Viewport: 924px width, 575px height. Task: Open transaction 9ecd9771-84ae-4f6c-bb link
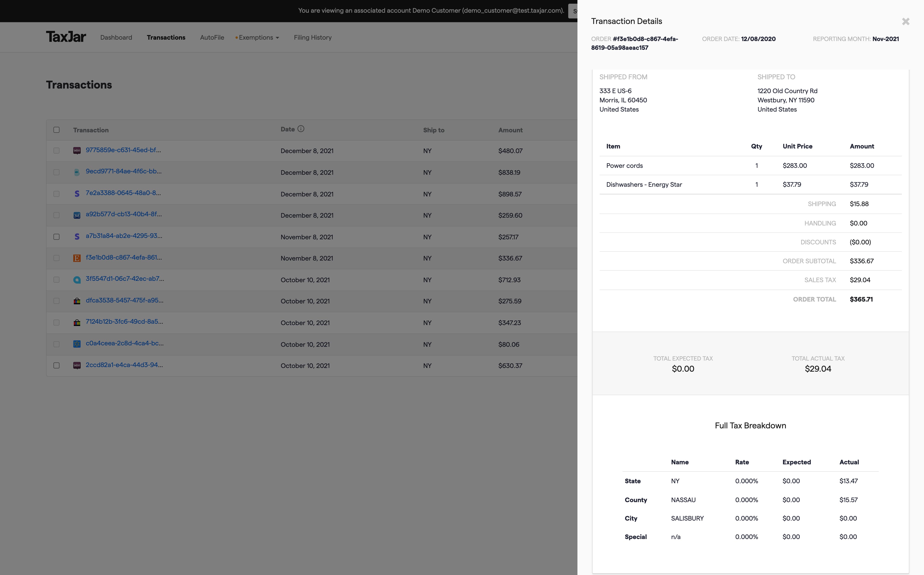[x=124, y=172]
